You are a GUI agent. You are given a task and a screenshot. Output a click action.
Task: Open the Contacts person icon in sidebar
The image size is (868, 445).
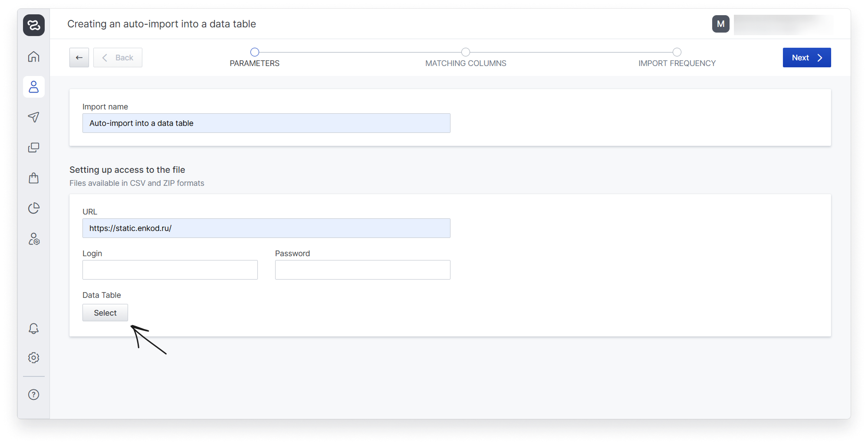tap(34, 87)
